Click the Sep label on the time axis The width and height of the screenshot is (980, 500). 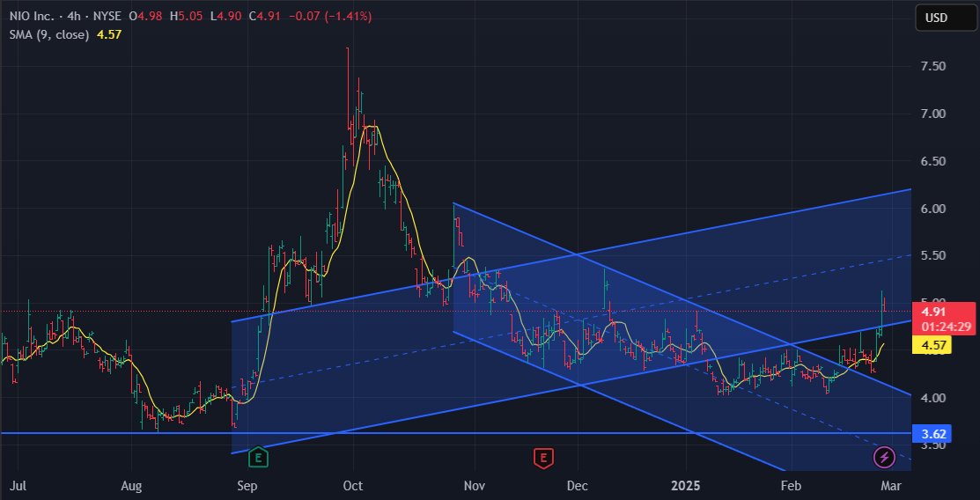[247, 485]
